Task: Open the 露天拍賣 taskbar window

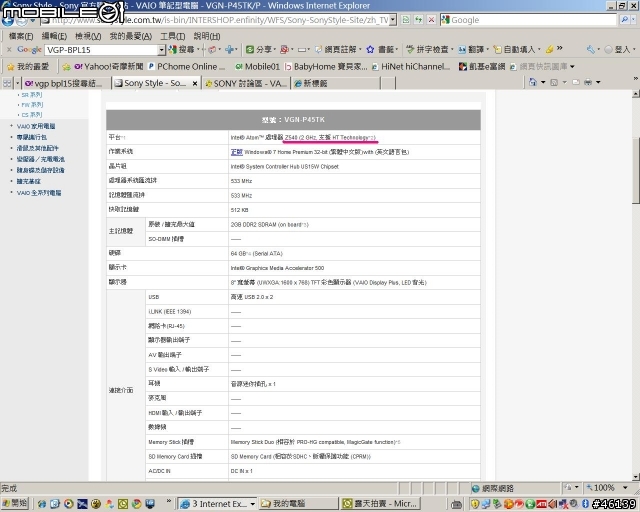Action: (x=380, y=504)
